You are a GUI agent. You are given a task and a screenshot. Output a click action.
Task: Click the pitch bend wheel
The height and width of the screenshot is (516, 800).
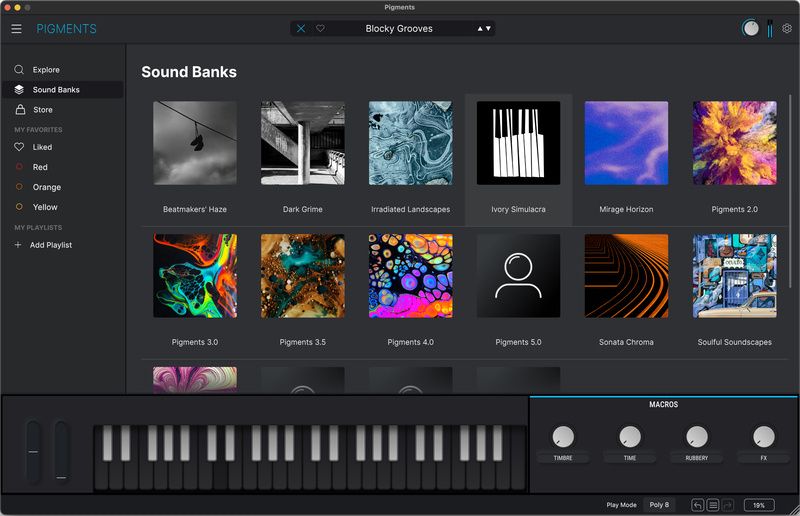33,452
